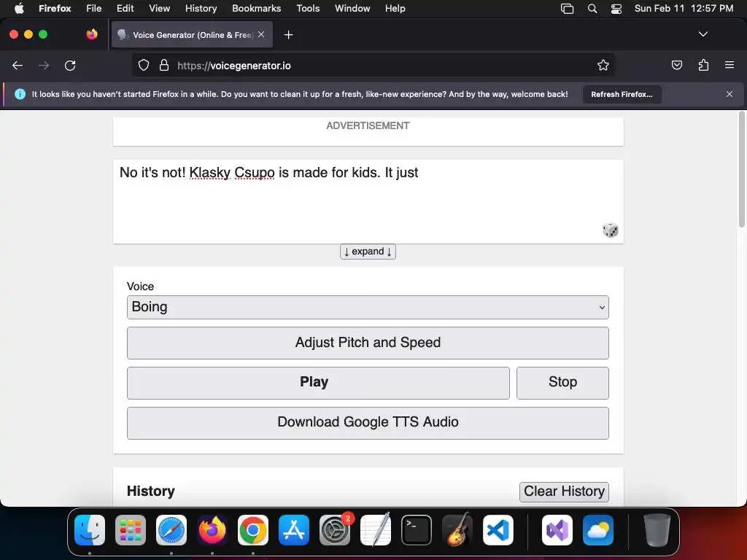
Task: Close the Voice Generator tab
Action: point(261,34)
